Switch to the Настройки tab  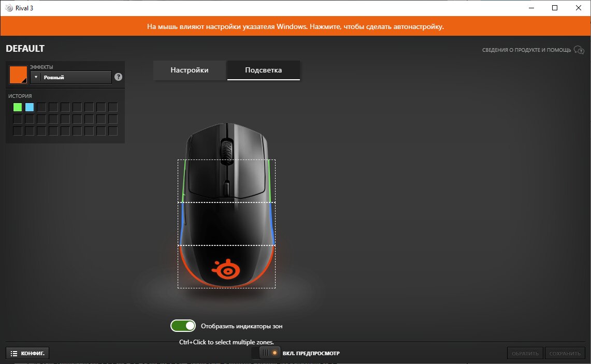click(190, 70)
